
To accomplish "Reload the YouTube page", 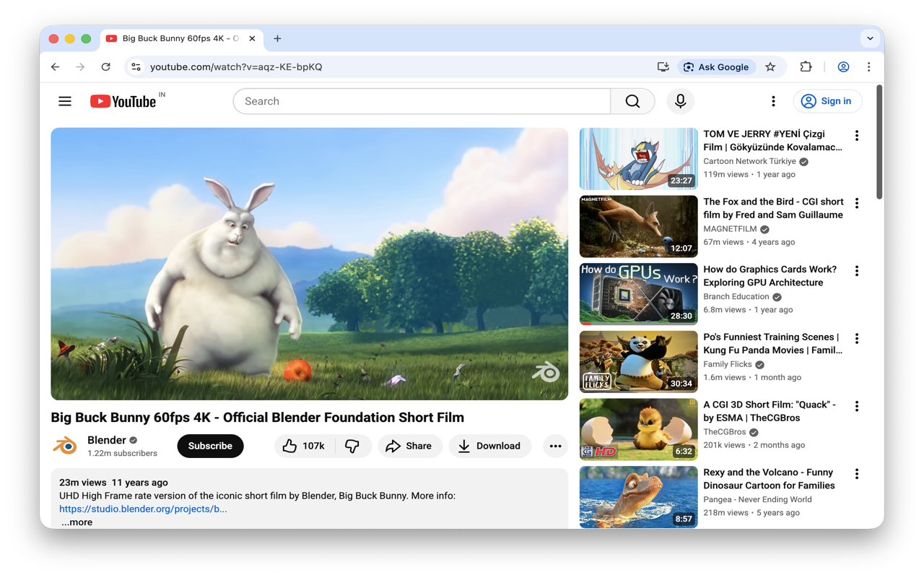I will point(105,66).
